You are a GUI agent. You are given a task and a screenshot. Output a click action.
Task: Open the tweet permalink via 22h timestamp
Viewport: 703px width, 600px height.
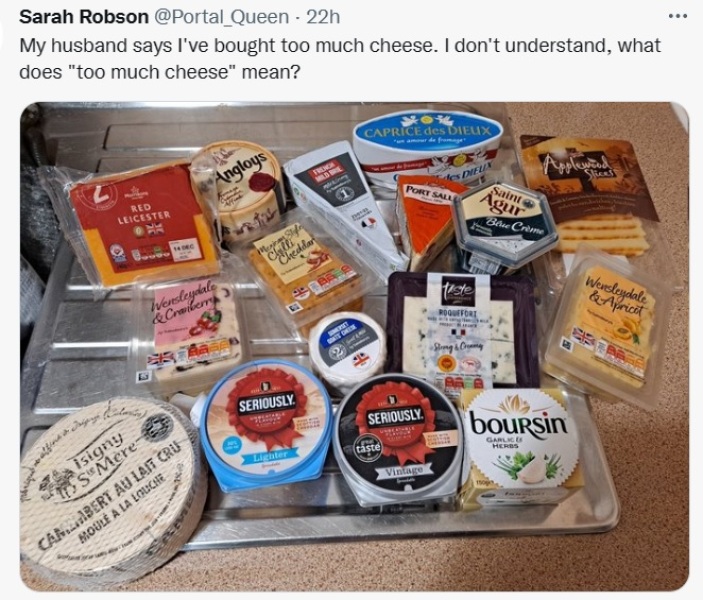[323, 17]
